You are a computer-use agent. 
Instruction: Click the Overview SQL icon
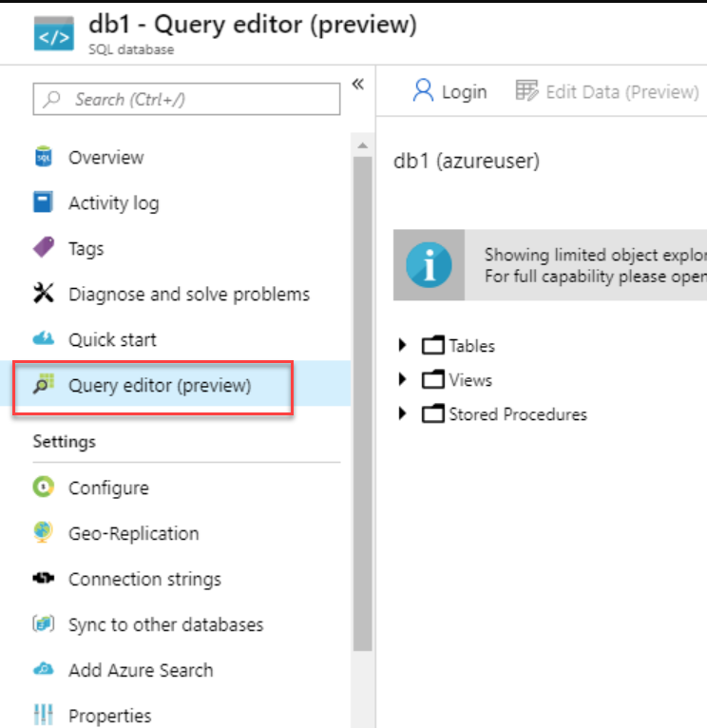(x=43, y=158)
